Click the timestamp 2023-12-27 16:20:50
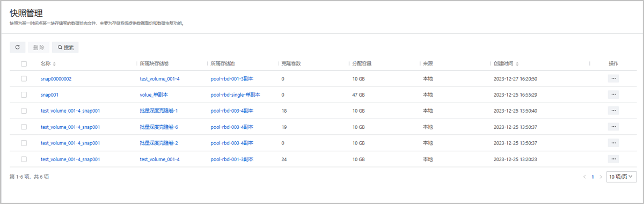The width and height of the screenshot is (644, 204). tap(515, 79)
